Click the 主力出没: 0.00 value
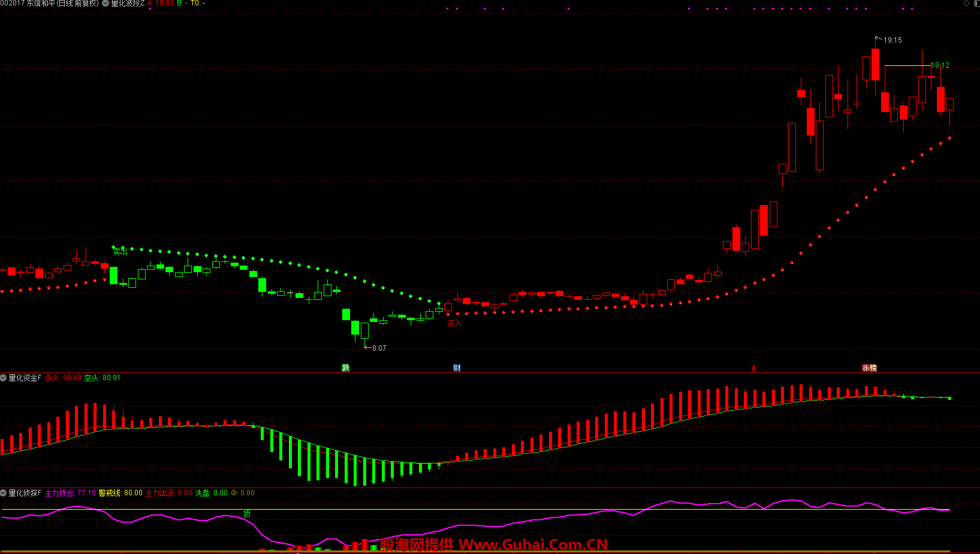 tap(169, 493)
